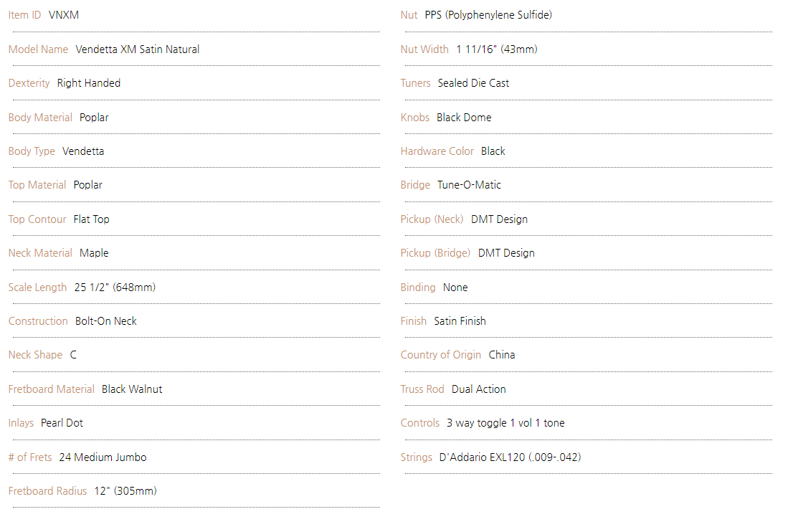Click the PPS (Polyphenylene Sulfide) nut value

click(x=488, y=15)
